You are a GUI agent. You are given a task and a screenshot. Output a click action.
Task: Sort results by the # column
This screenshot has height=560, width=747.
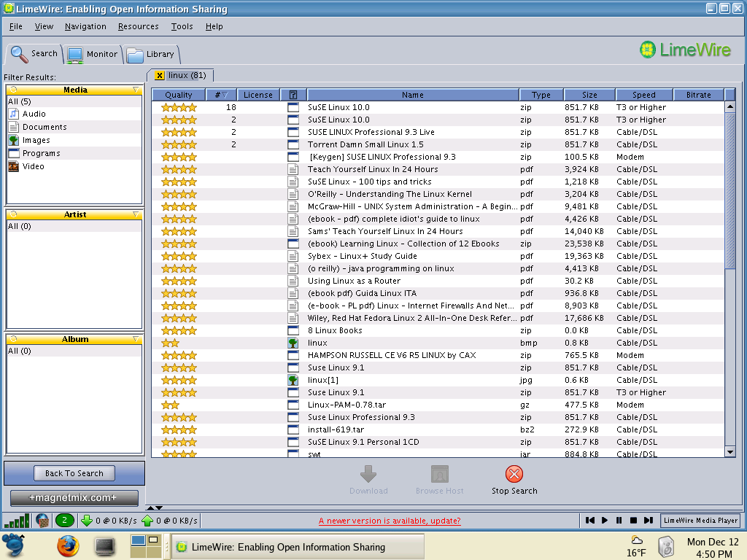pos(222,95)
